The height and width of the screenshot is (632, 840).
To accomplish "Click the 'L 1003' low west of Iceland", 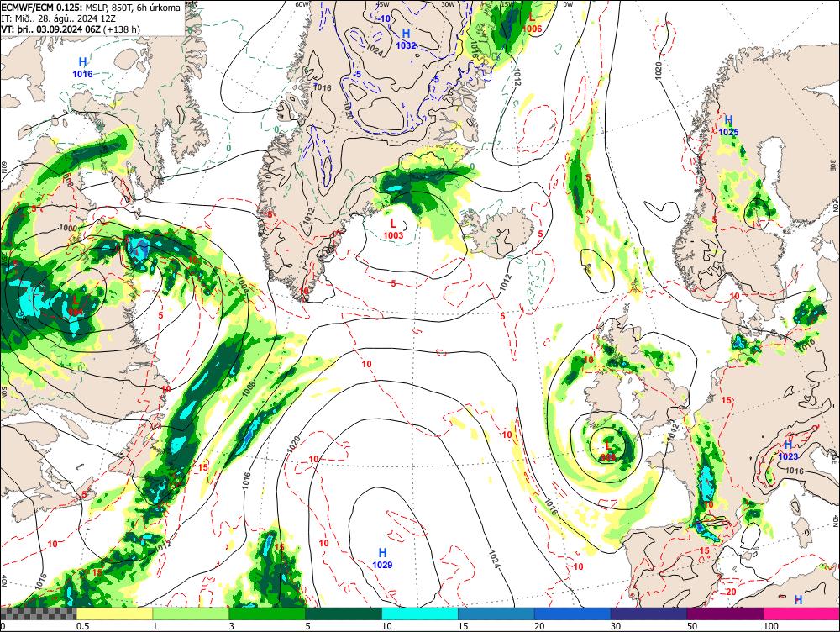I will click(393, 229).
